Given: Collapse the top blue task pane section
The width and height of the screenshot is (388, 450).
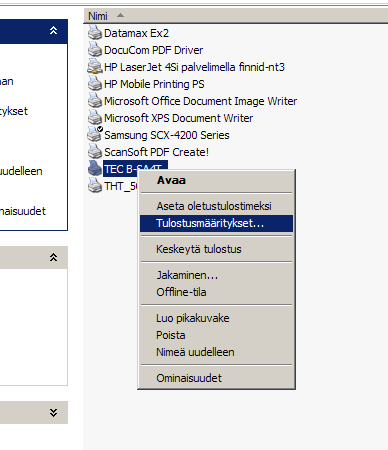Looking at the screenshot, I should (53, 31).
